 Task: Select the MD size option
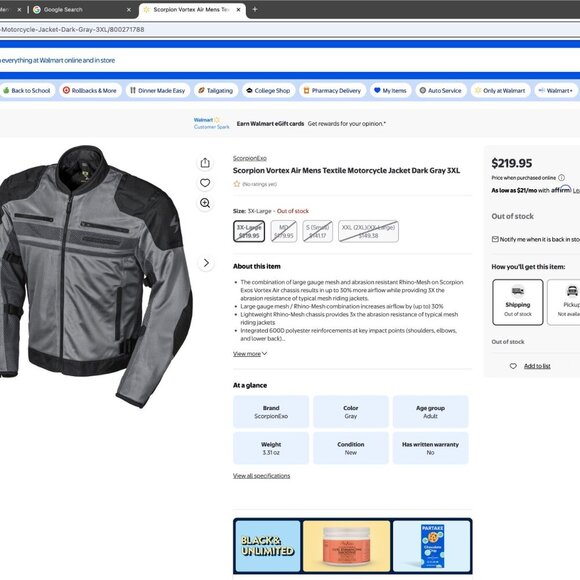point(284,231)
